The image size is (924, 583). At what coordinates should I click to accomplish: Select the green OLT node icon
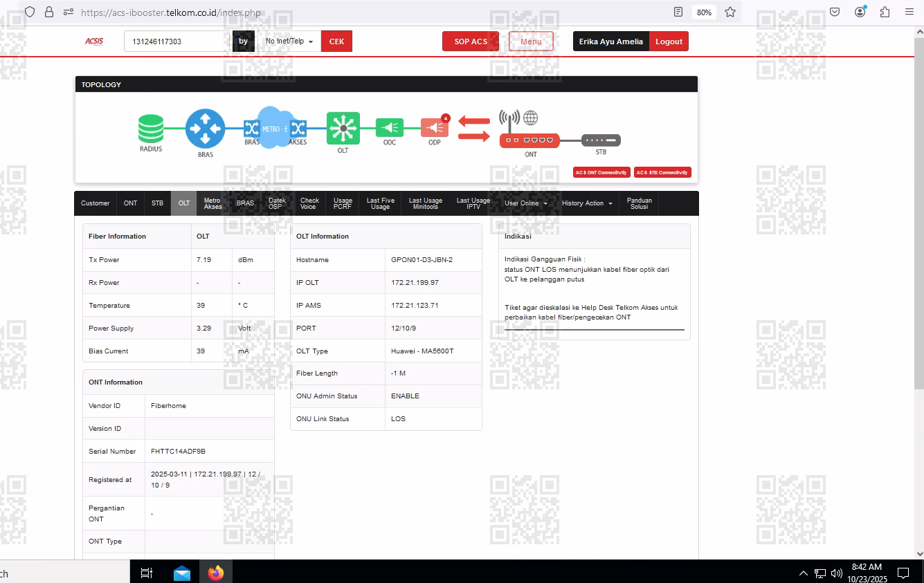click(343, 128)
